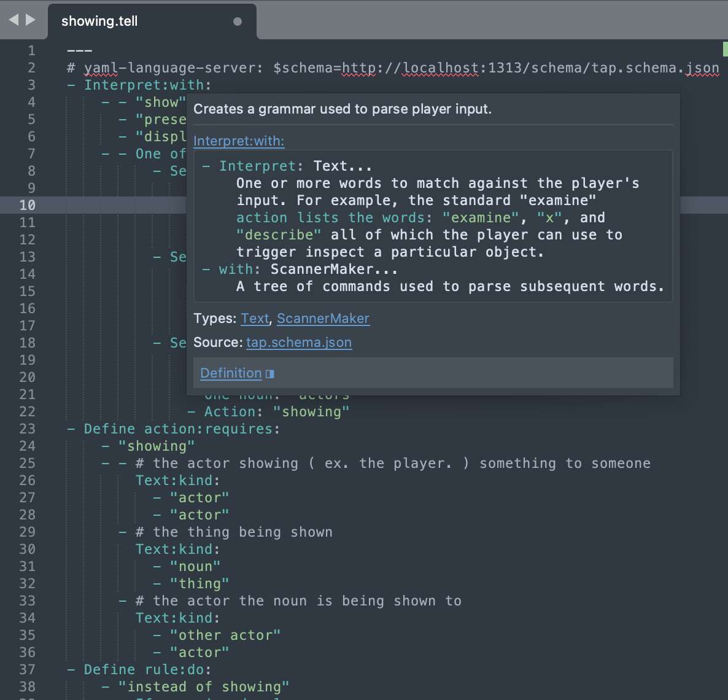Place cursor on the '---' document start line
The height and width of the screenshot is (700, 728).
coord(79,50)
